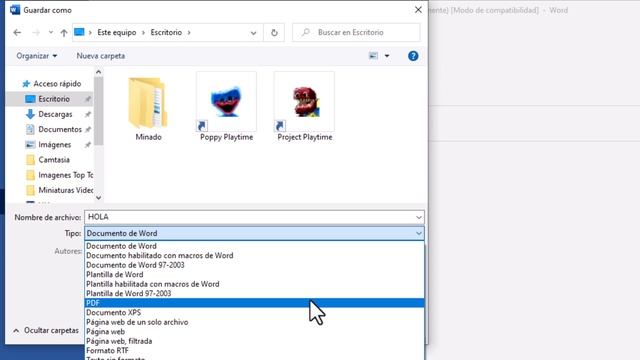Choose the plain Página web option

coord(254,331)
